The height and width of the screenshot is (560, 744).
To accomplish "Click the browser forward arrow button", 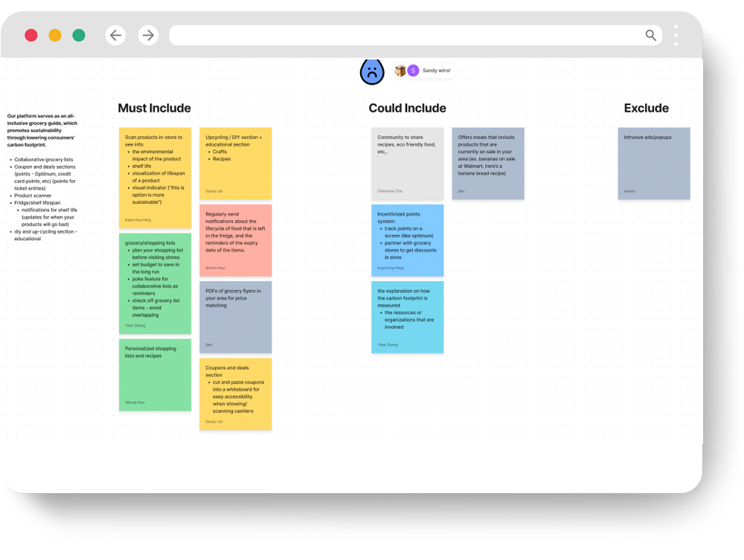I will click(x=148, y=35).
